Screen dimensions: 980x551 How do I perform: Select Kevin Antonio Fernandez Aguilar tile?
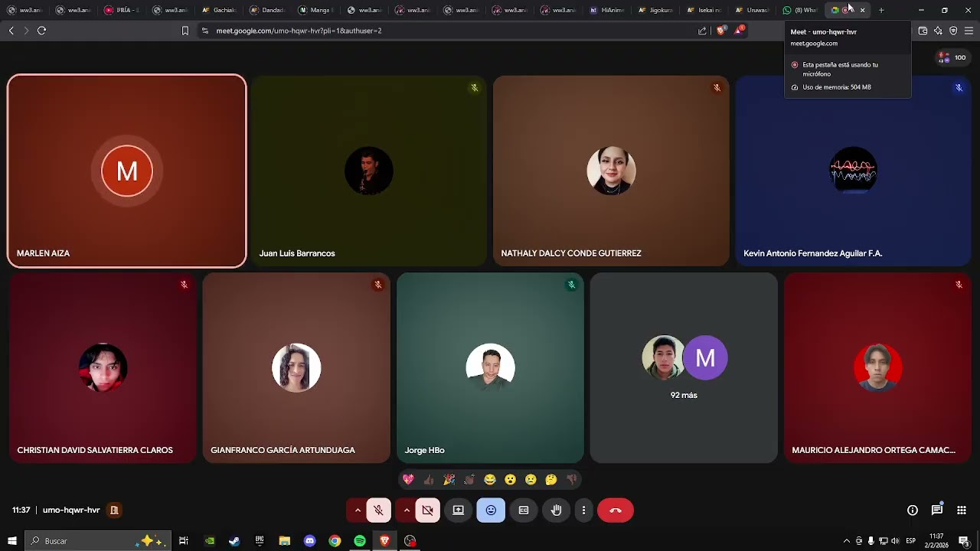click(853, 171)
